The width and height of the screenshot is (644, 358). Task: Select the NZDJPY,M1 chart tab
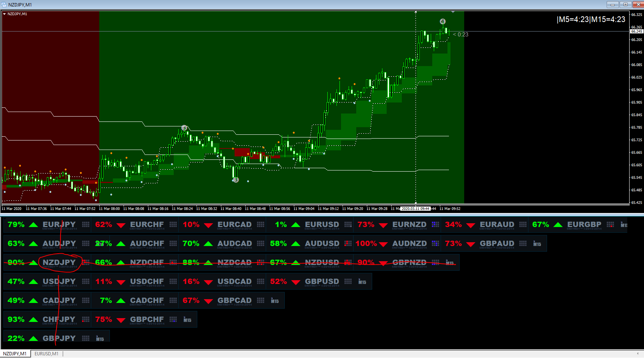(15, 353)
